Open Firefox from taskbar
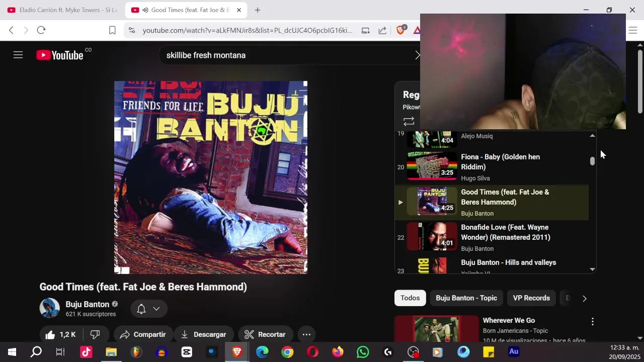This screenshot has height=362, width=644. point(338,352)
